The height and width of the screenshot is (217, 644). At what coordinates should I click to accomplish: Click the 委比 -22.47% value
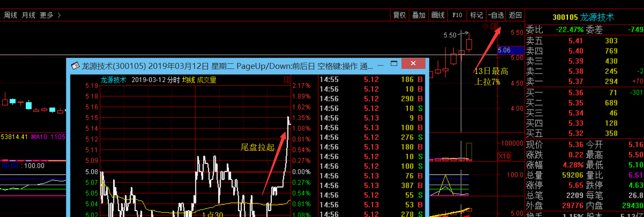[x=569, y=30]
